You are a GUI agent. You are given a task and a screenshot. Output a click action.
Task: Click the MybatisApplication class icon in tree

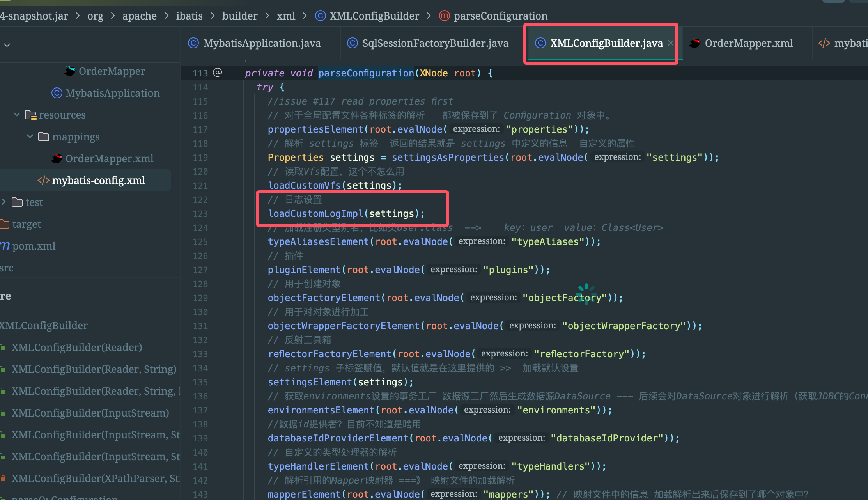pos(57,93)
